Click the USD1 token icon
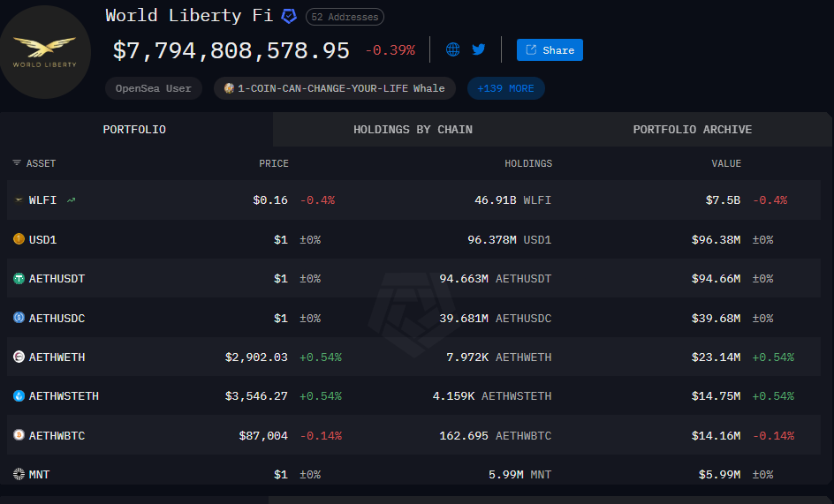Screen dimensions: 834x504 pos(19,239)
